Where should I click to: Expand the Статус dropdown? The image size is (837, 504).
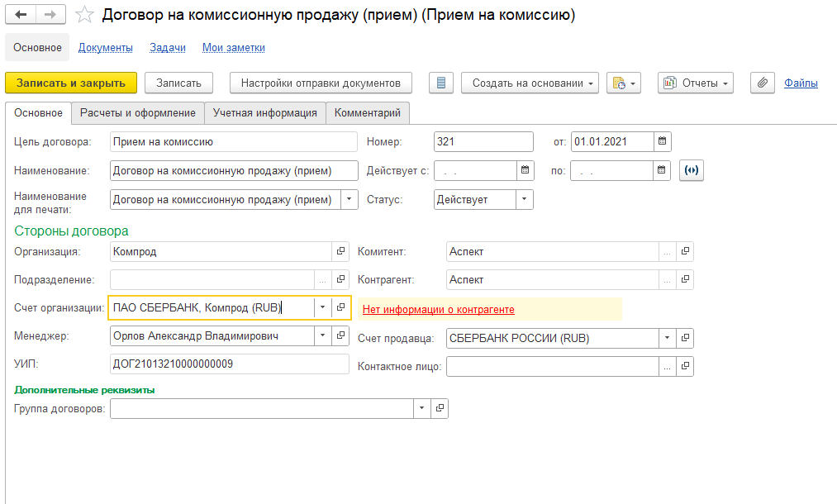point(525,199)
